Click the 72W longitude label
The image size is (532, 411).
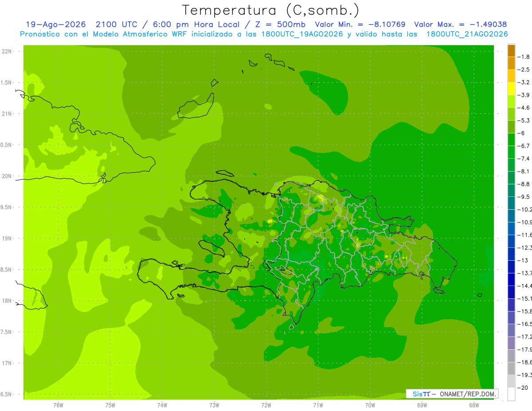[x=266, y=405]
